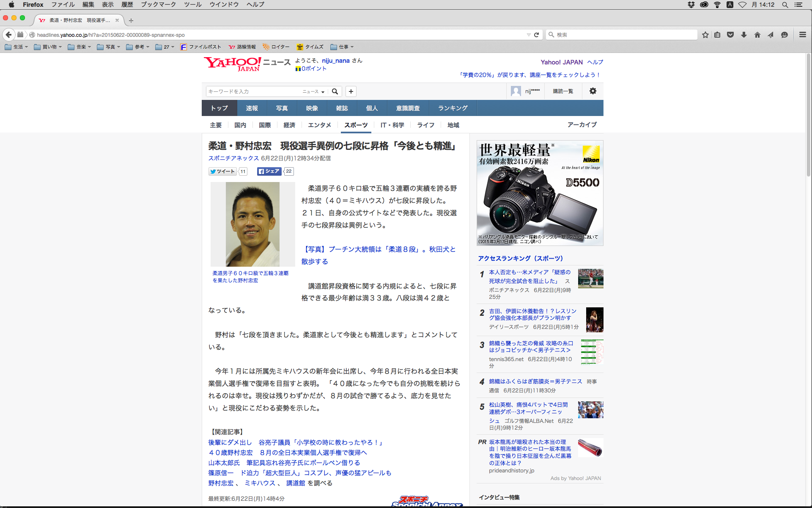Select the エンタメ category tab

319,125
